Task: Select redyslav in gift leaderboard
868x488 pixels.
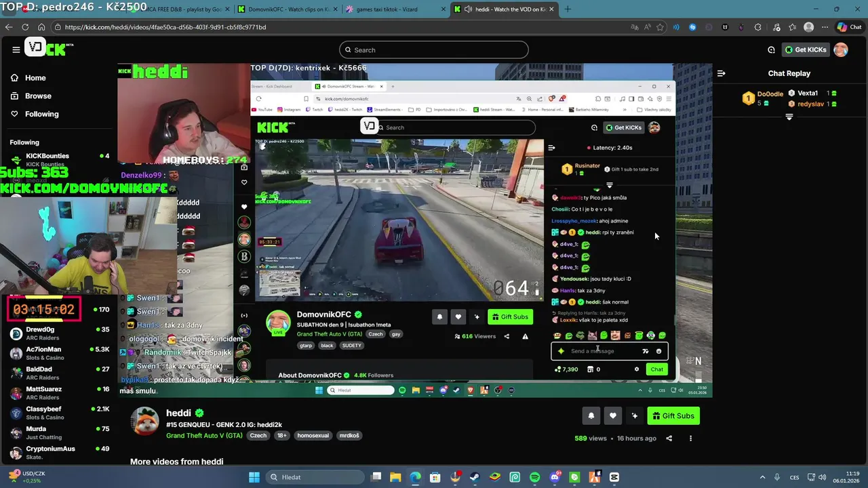Action: tap(810, 104)
